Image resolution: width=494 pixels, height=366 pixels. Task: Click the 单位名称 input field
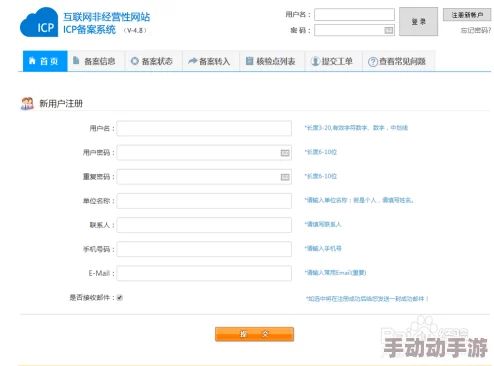204,201
